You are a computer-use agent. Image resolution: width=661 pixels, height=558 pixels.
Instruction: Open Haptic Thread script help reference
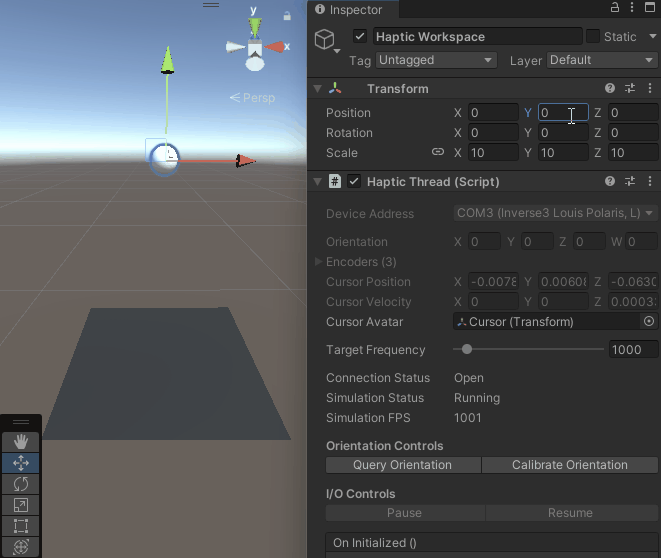610,181
